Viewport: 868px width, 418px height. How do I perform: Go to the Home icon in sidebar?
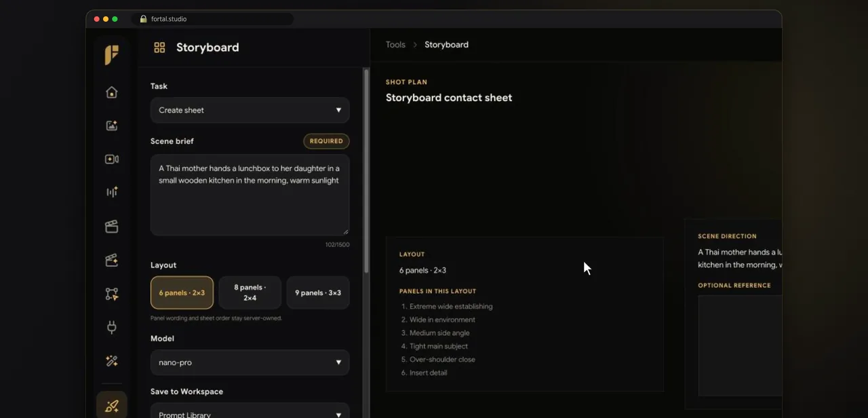pos(112,92)
